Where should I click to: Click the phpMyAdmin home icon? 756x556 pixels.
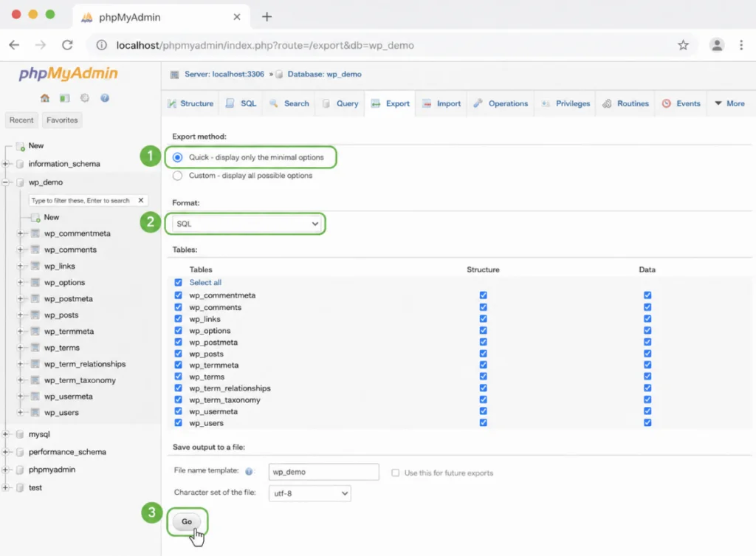45,98
